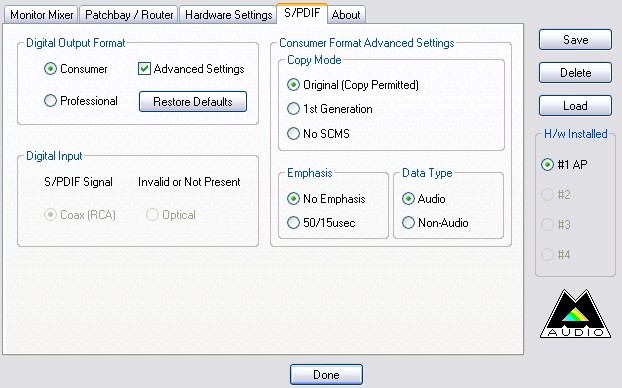Click the Restore Defaults button
622x388 pixels.
coord(193,102)
